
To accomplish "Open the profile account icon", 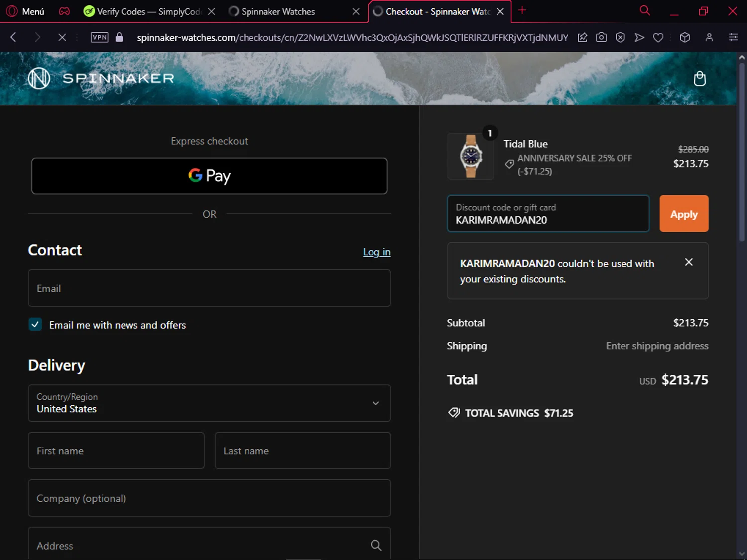I will coord(709,37).
